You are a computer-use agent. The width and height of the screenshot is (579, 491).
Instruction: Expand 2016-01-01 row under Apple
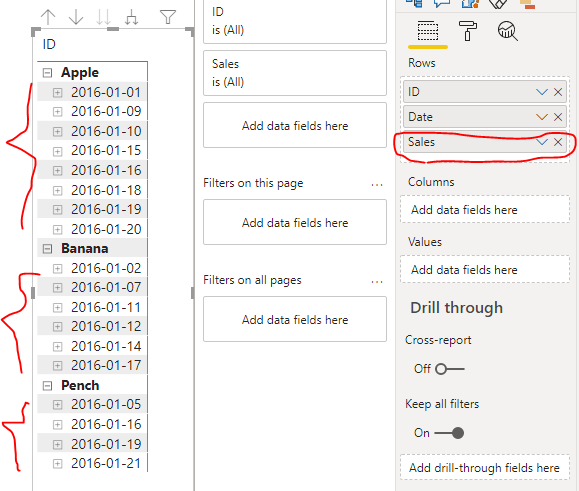pyautogui.click(x=58, y=92)
